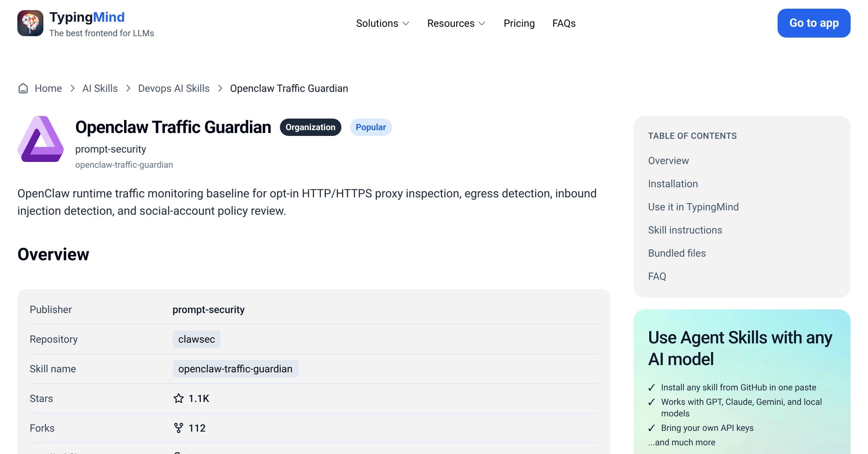Click the Use Agent Skills promo heading
The image size is (868, 454).
(740, 348)
